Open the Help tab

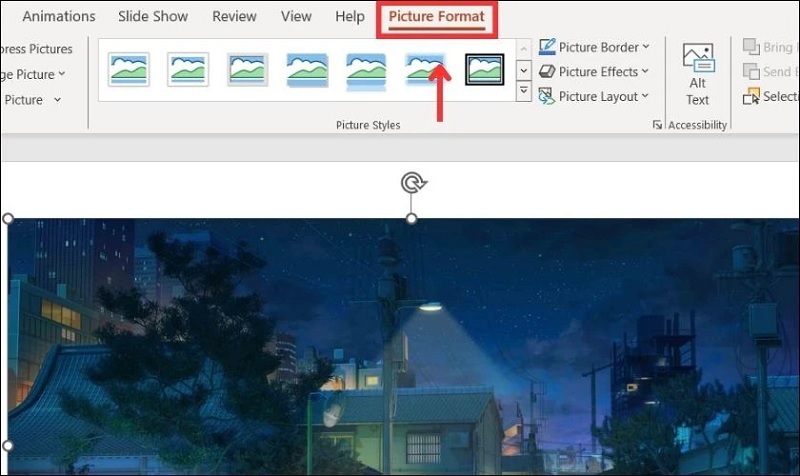point(349,17)
